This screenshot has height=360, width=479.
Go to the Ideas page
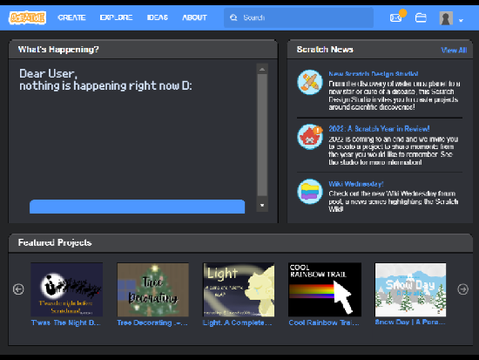pos(157,18)
